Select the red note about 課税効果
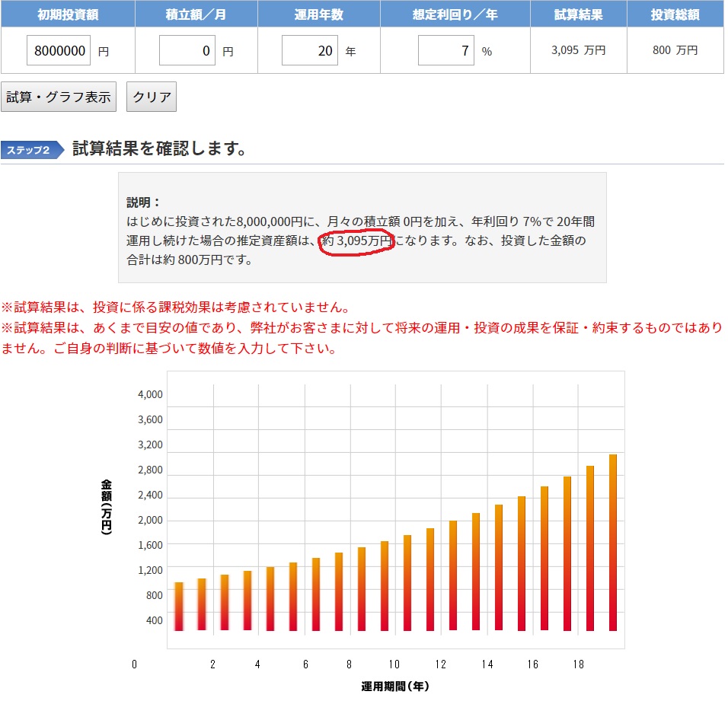Screen dimensions: 728x701 pyautogui.click(x=175, y=307)
